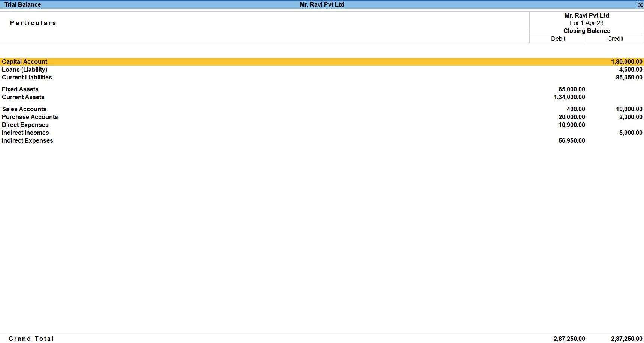Open the Capital Account group

pyautogui.click(x=25, y=62)
